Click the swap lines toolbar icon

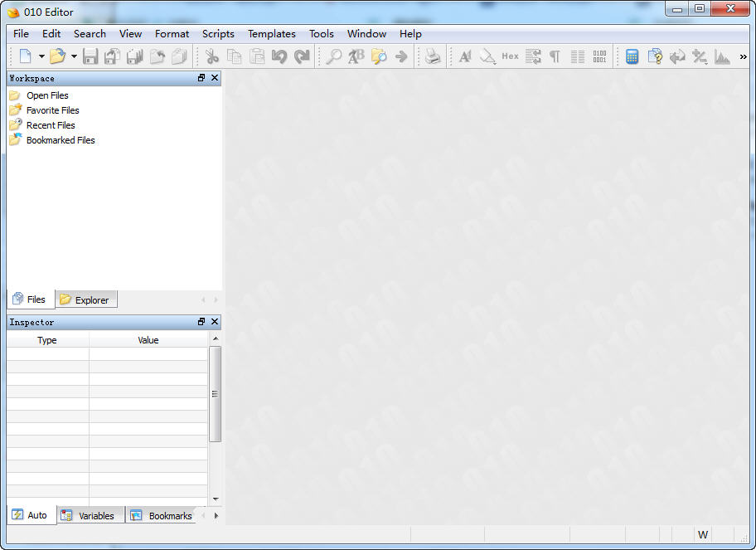coord(533,56)
